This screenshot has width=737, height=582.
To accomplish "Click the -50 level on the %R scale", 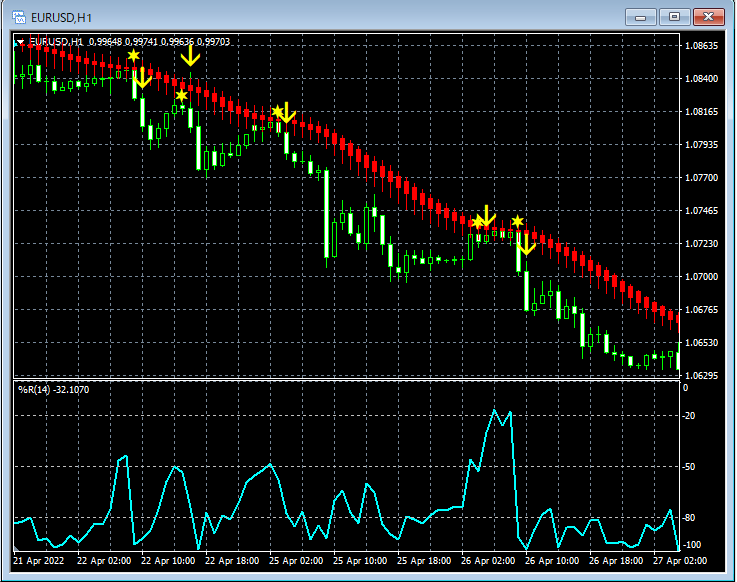I will [689, 467].
